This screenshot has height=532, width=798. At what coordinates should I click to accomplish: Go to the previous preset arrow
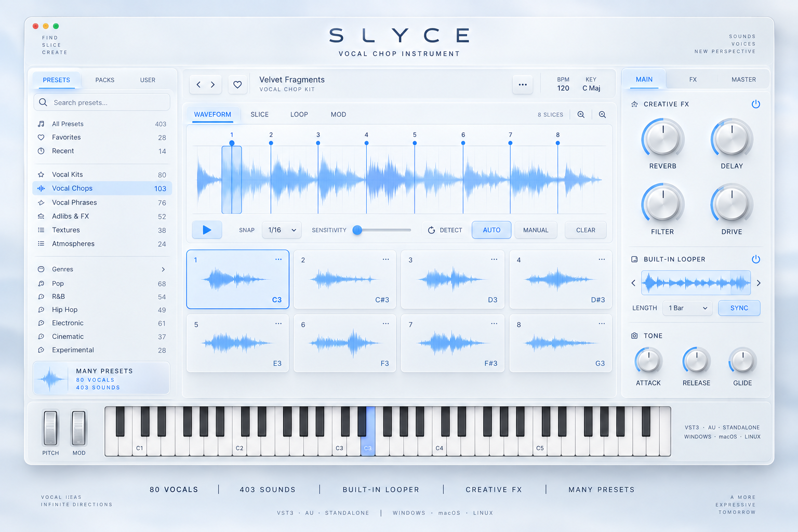pos(198,85)
